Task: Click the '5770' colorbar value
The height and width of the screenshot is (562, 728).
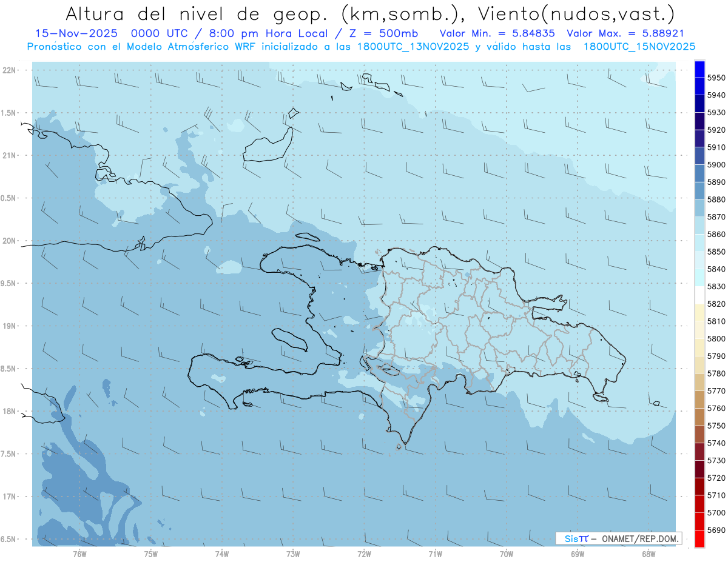Action: (x=716, y=390)
